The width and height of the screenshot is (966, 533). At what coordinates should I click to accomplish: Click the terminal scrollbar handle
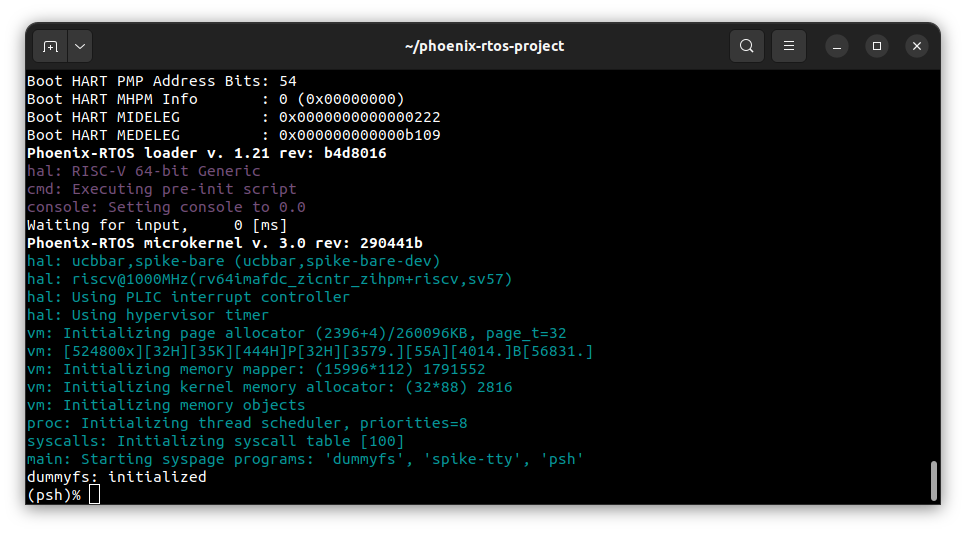(933, 481)
